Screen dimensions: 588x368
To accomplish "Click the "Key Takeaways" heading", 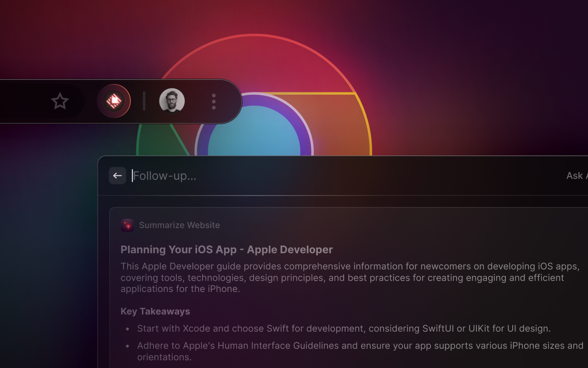I will [155, 311].
